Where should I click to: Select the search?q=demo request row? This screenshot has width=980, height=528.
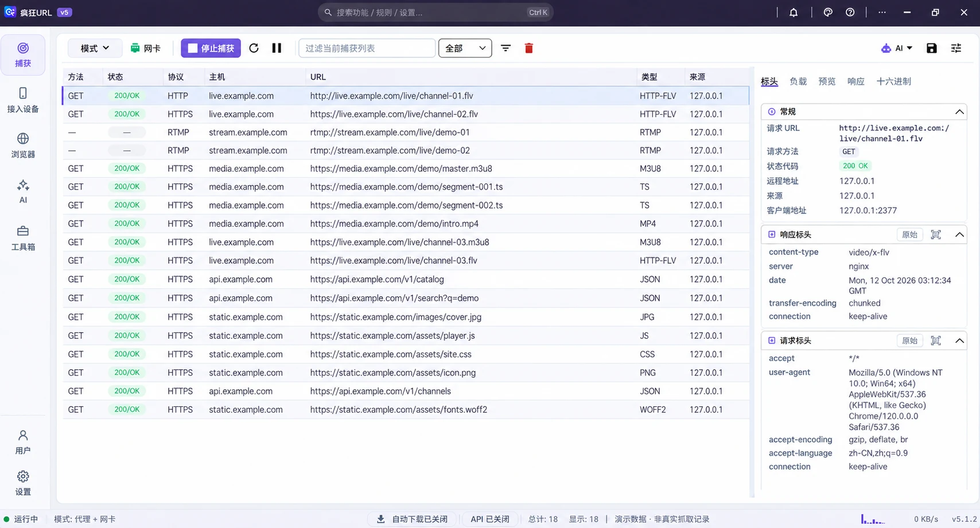406,298
